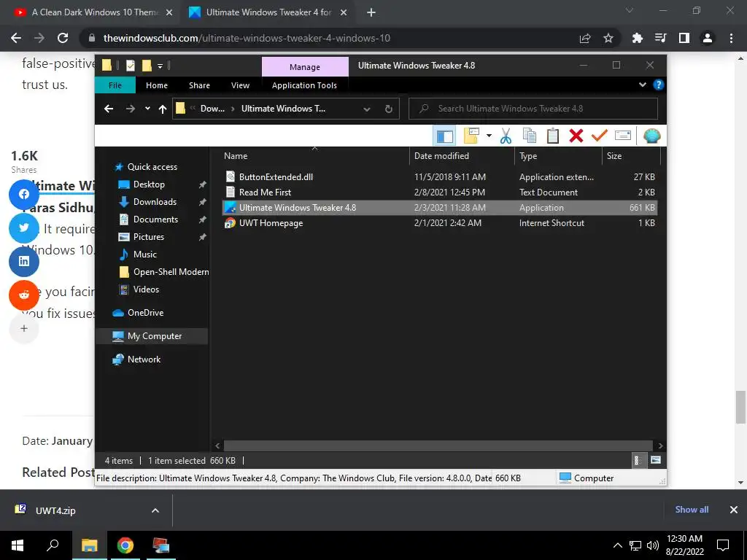
Task: Open the recent locations dropdown arrow
Action: pos(147,109)
